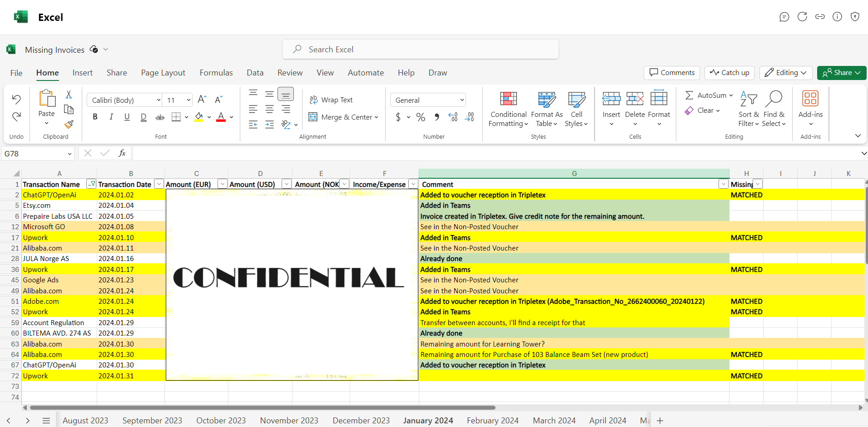Click the text Orientation icon
868x427 pixels.
tap(286, 125)
